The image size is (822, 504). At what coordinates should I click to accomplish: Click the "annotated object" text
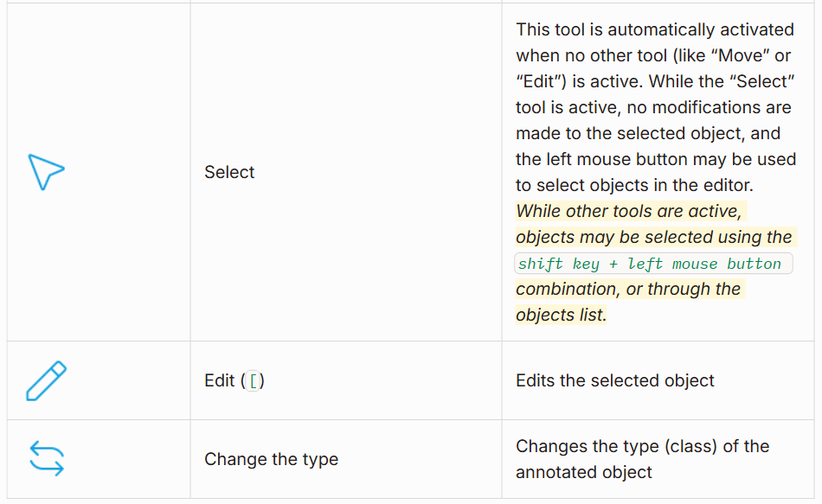pyautogui.click(x=584, y=472)
